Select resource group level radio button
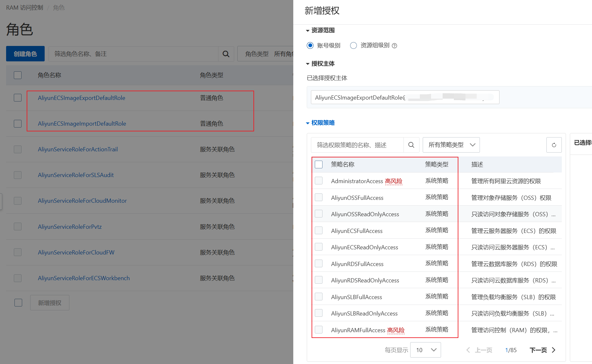Viewport: 592px width, 364px height. [x=353, y=45]
